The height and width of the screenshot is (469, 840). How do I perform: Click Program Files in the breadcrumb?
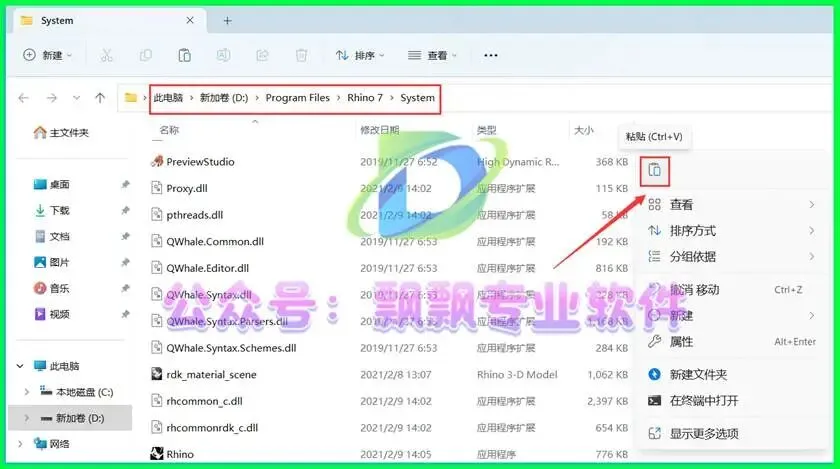[297, 98]
